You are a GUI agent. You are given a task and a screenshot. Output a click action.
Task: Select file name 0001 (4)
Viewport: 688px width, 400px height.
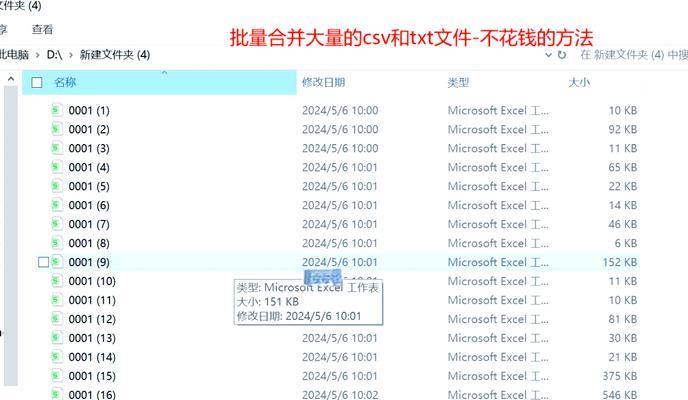89,167
